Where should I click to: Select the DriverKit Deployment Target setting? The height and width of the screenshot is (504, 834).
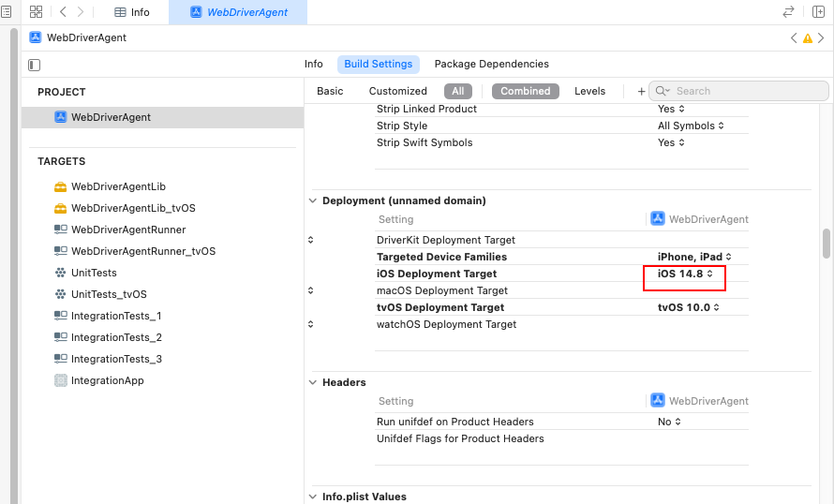(446, 240)
